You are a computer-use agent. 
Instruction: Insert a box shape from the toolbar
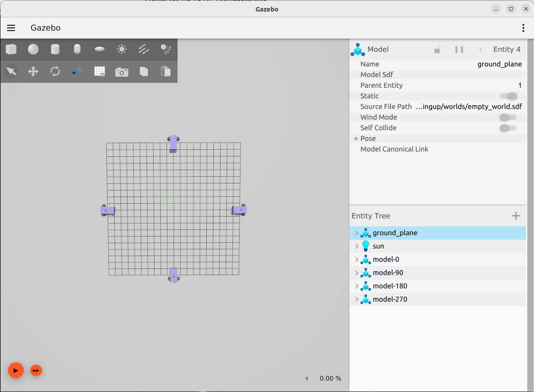tap(11, 49)
